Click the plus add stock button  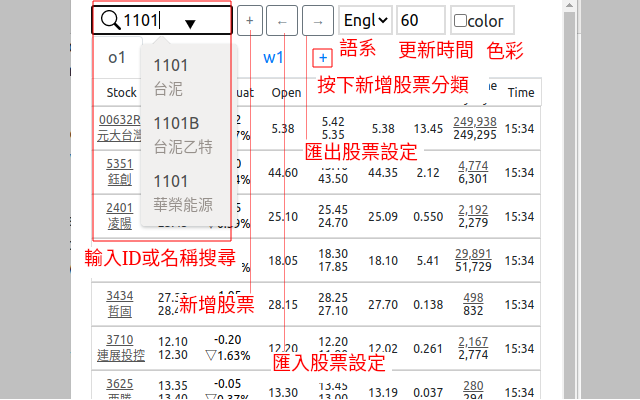pyautogui.click(x=249, y=20)
